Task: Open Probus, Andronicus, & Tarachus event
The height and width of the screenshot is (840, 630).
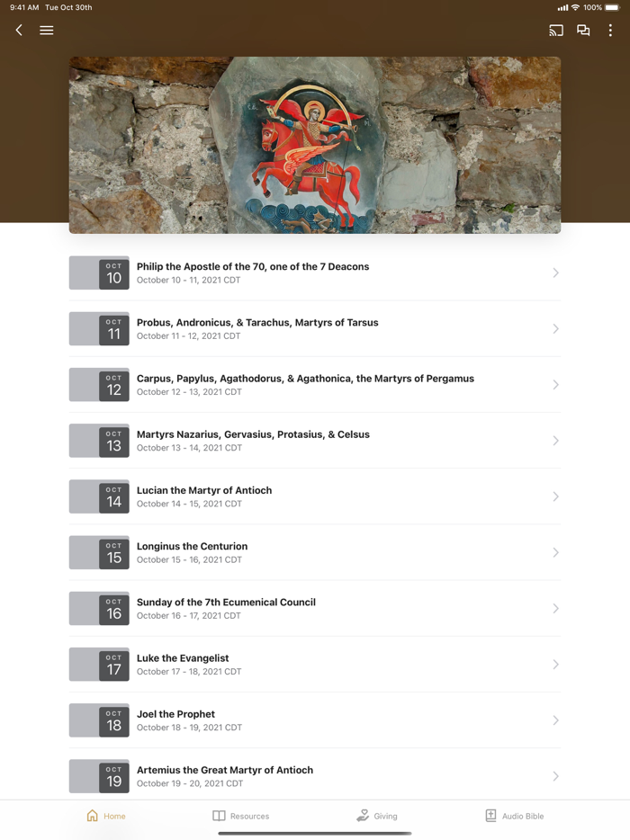Action: pyautogui.click(x=315, y=329)
